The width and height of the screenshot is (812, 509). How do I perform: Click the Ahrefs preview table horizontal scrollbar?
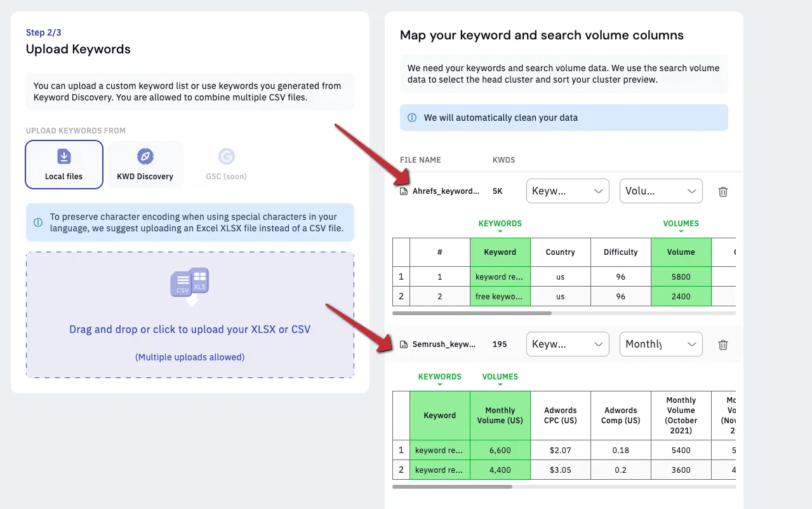tap(472, 313)
